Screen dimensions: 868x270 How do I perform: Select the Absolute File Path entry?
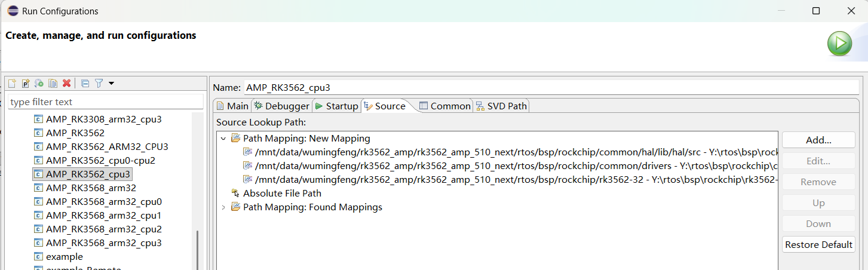click(x=282, y=194)
